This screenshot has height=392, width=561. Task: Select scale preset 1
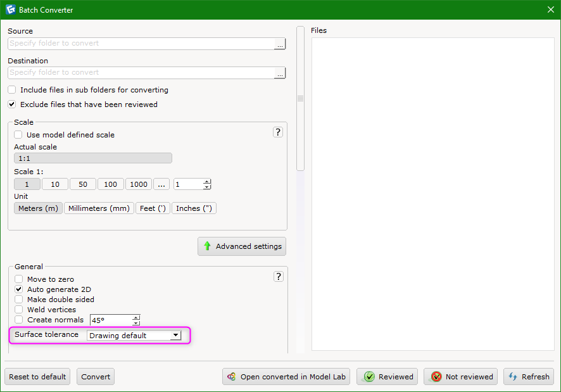pyautogui.click(x=27, y=184)
